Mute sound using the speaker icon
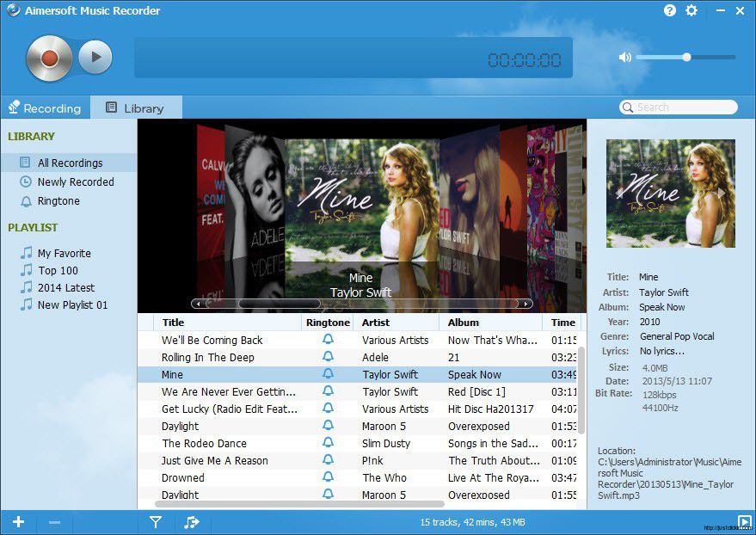 [x=625, y=58]
